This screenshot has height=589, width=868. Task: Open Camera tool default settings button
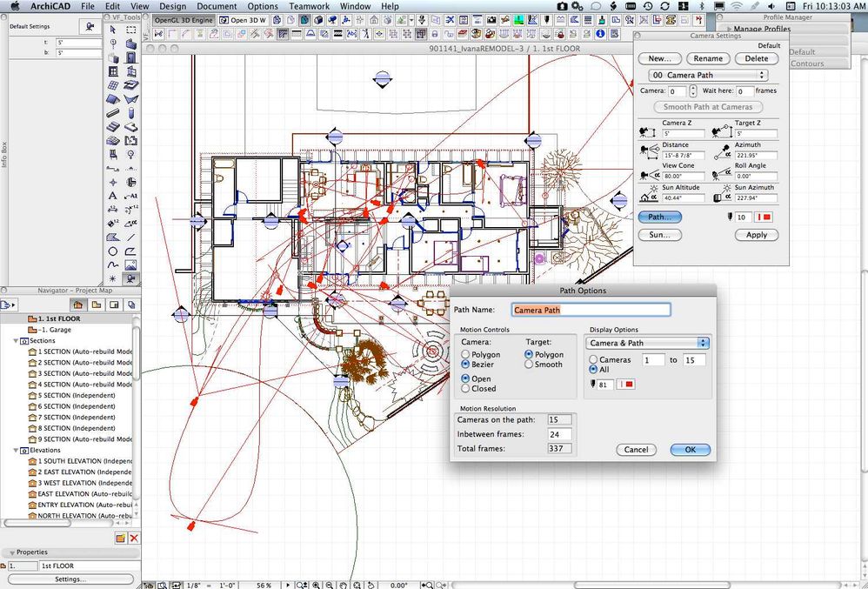[x=89, y=27]
